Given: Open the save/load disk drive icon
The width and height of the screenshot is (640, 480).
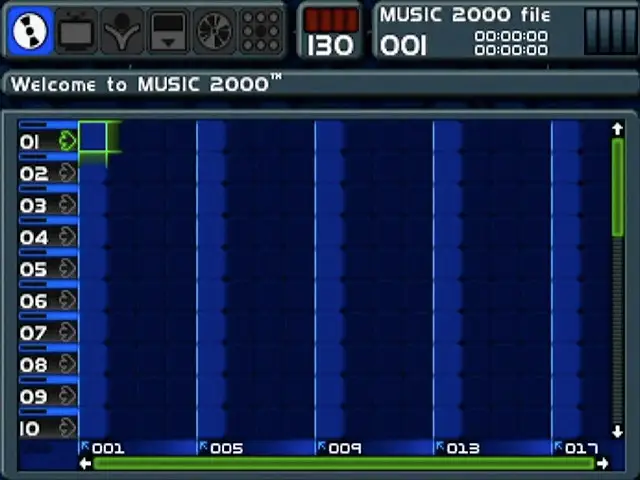Looking at the screenshot, I should 168,31.
